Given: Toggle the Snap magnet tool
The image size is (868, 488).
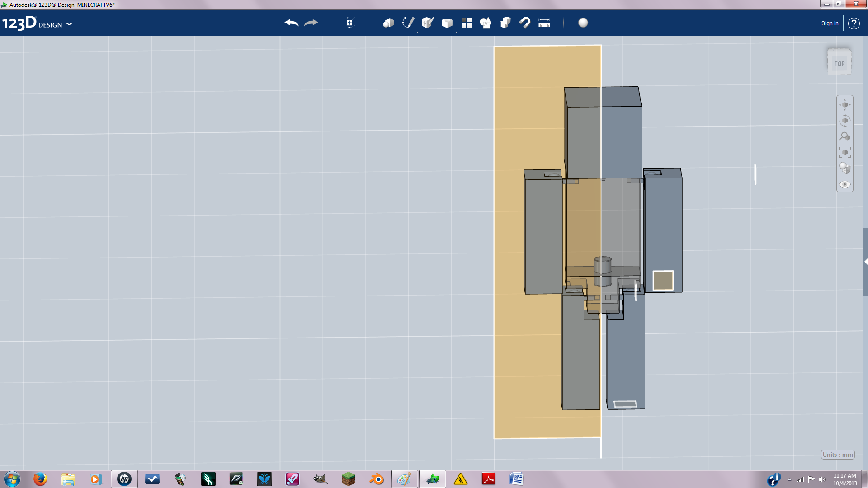Looking at the screenshot, I should pos(525,23).
